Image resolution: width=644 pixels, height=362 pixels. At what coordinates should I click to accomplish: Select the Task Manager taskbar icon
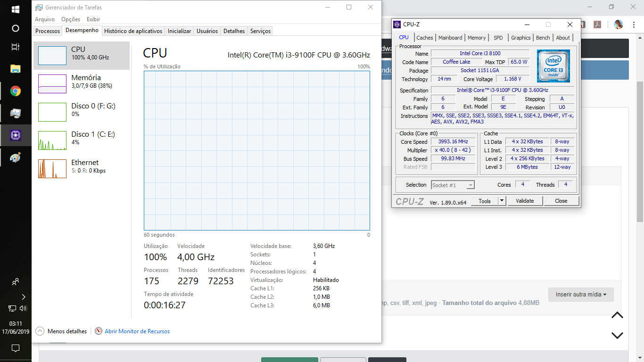pos(16,113)
